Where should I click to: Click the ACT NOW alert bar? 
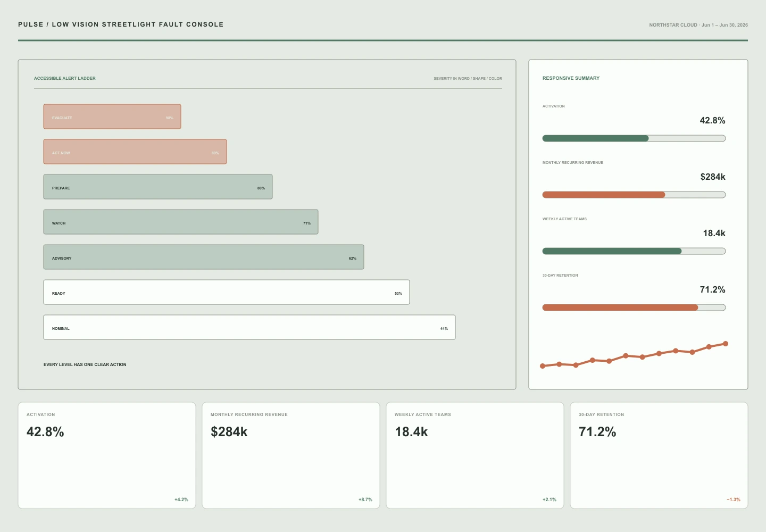click(135, 152)
